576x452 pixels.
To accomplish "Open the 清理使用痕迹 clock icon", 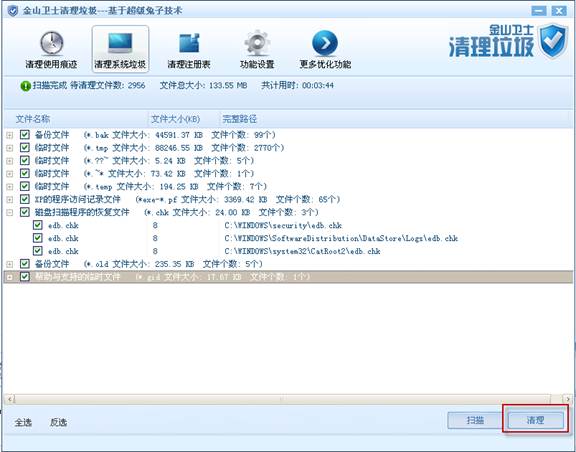I will pos(51,43).
